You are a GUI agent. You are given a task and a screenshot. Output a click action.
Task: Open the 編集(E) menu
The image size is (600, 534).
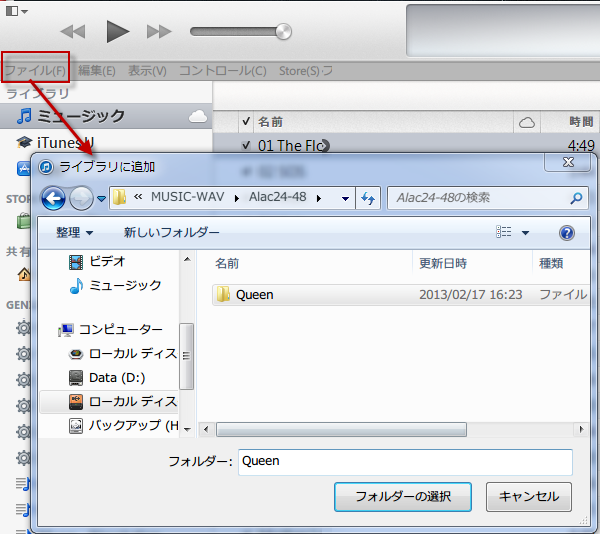point(96,71)
